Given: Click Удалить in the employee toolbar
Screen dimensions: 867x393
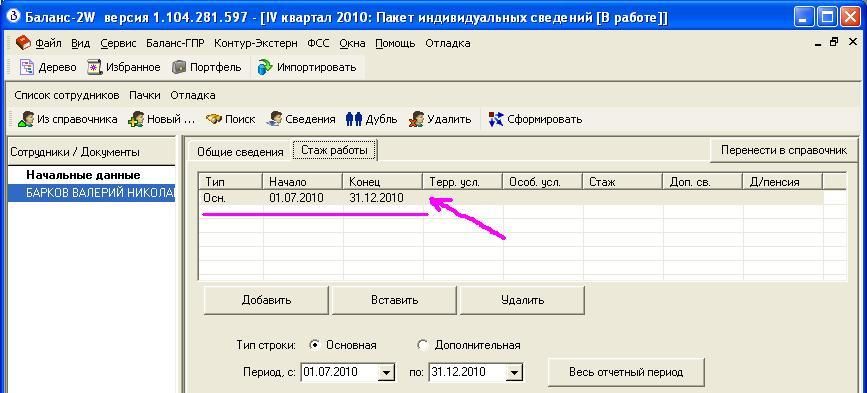Looking at the screenshot, I should (440, 119).
